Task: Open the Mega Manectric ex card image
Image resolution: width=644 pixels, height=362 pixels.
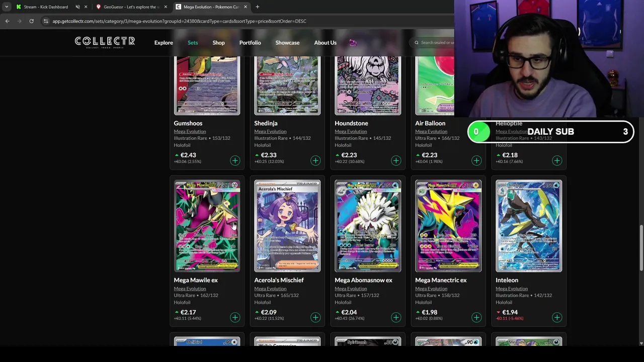Action: tap(448, 226)
